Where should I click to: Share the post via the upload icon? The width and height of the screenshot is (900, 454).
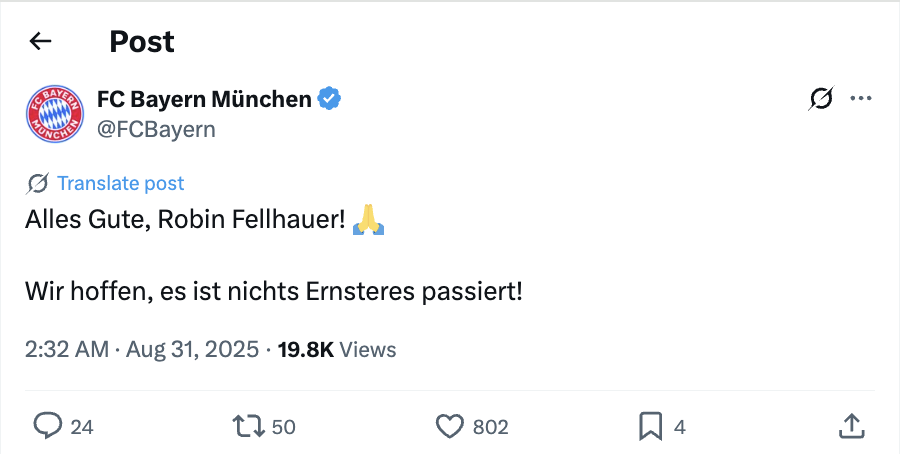(x=852, y=426)
